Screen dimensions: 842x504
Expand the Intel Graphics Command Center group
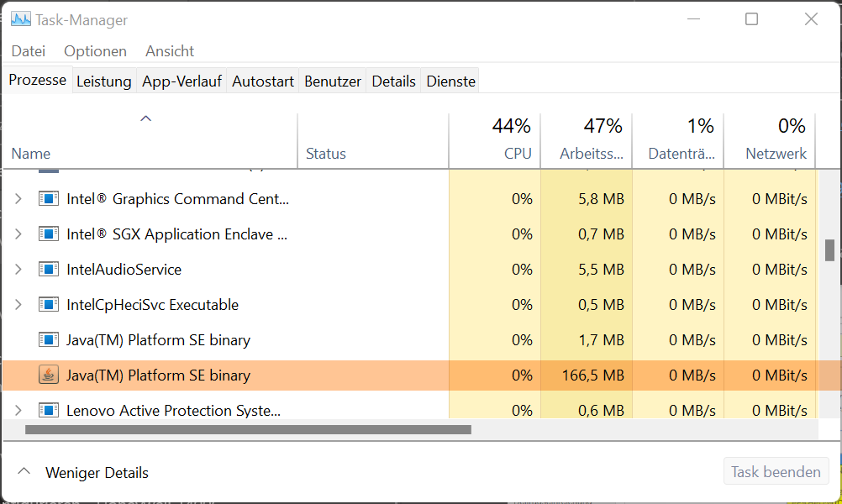tap(18, 199)
